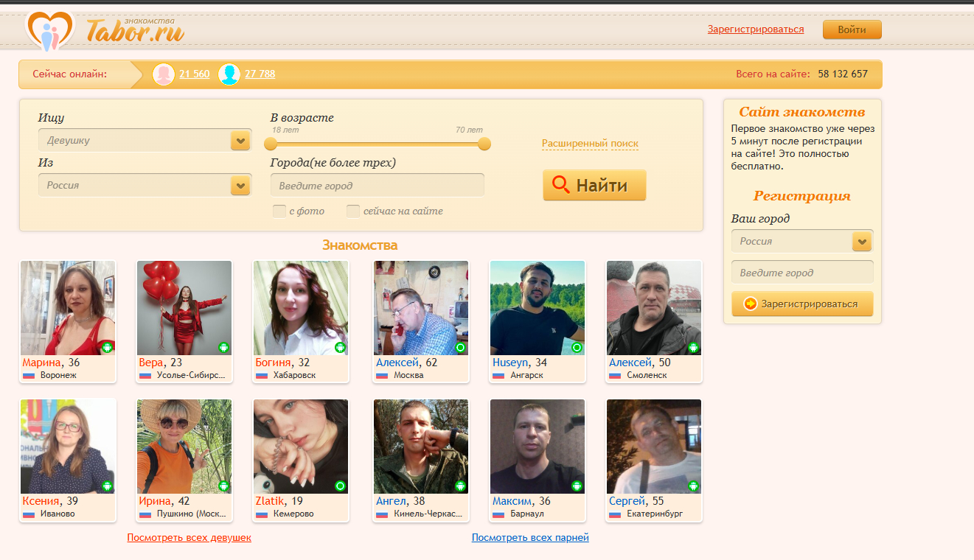This screenshot has height=560, width=974.
Task: Click the name link Богиня
Action: pyautogui.click(x=274, y=363)
